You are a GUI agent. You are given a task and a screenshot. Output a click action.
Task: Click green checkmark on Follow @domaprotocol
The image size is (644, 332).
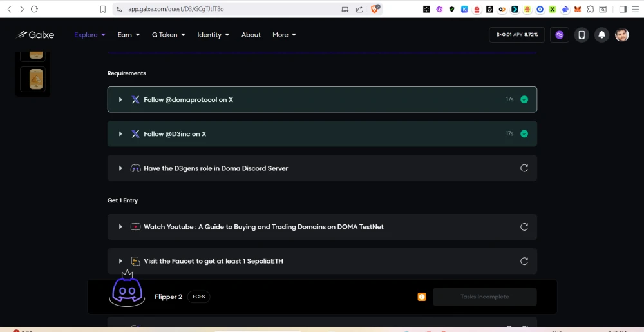524,99
